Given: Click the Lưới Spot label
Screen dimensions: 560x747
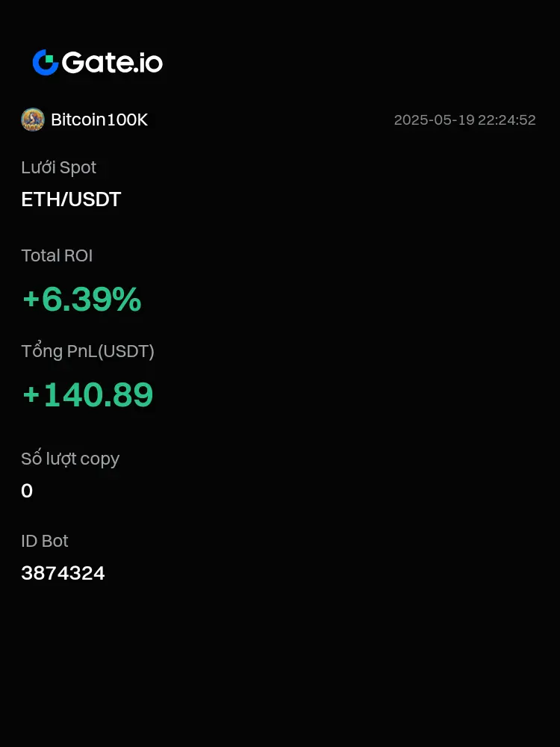Looking at the screenshot, I should pyautogui.click(x=58, y=167).
